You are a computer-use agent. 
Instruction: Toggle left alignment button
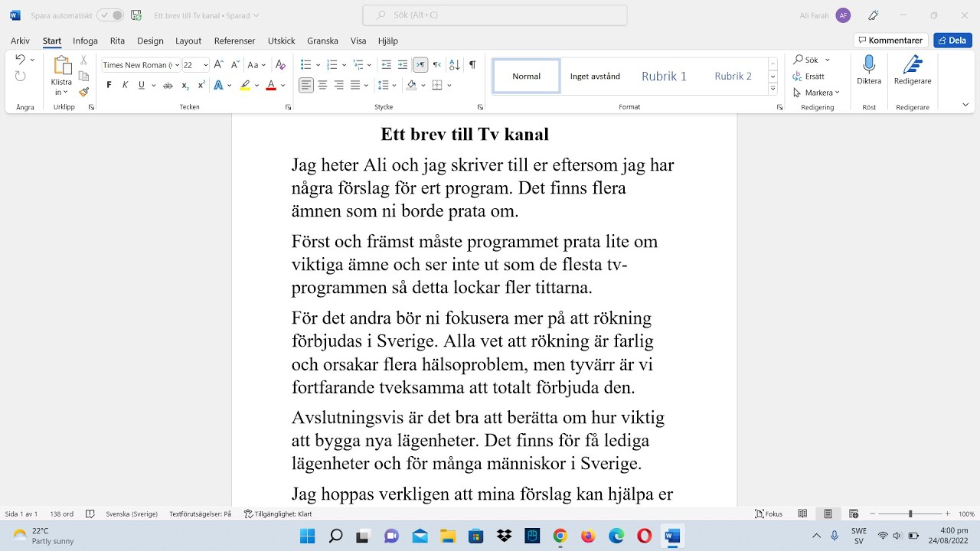coord(306,85)
